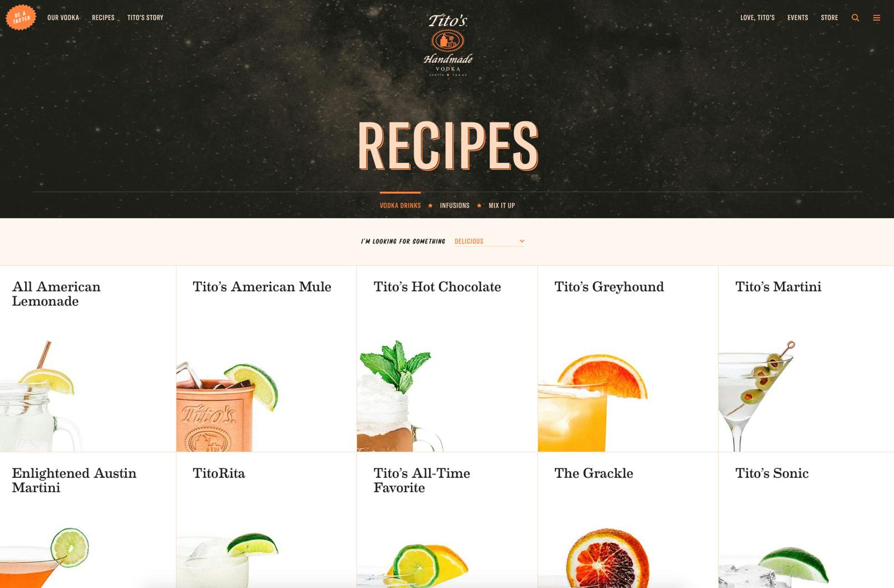Select the Tito's Martini recipe card
Viewport: 894px width, 588px height.
(x=806, y=358)
